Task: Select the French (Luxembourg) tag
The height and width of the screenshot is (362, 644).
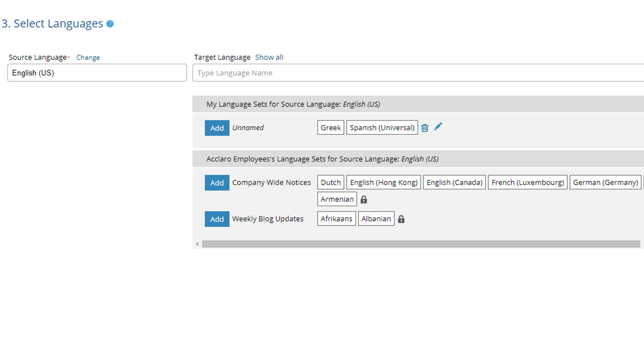Action: (x=527, y=183)
